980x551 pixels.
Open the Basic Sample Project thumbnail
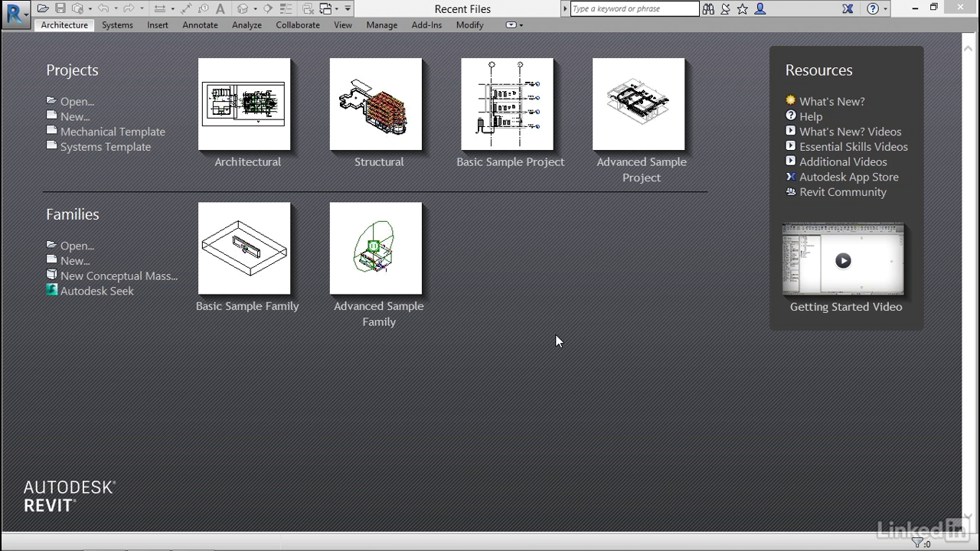pos(508,104)
